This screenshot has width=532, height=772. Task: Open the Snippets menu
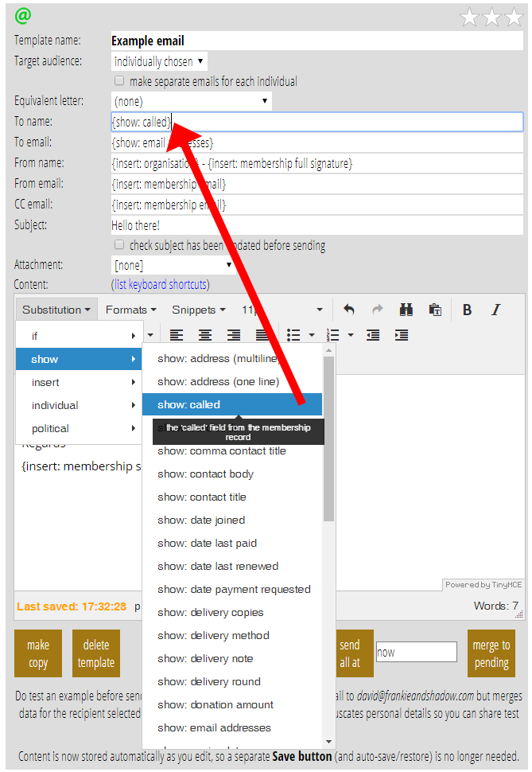[x=198, y=310]
